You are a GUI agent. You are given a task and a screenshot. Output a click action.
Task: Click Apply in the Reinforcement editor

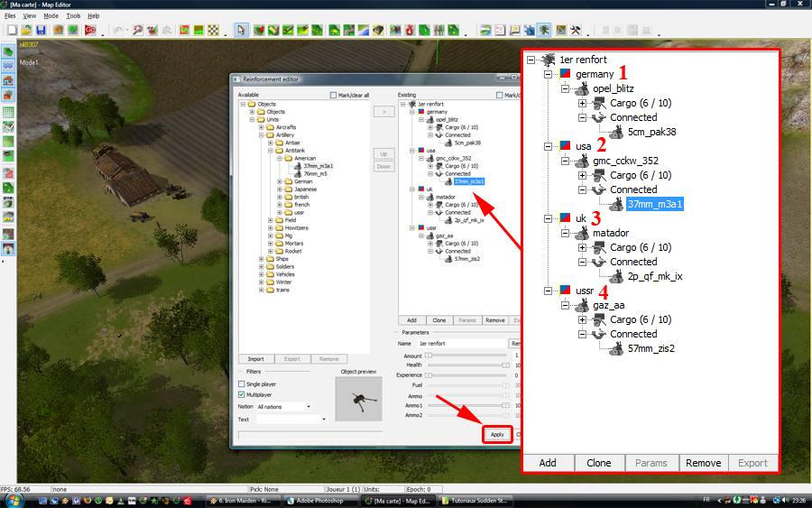(x=497, y=434)
